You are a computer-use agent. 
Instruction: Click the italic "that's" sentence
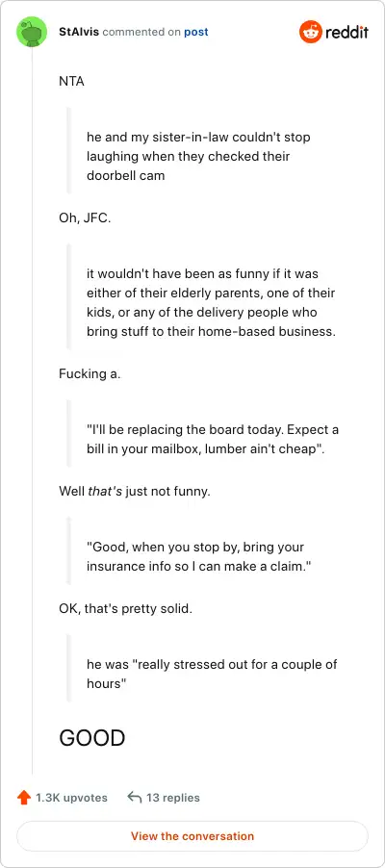point(135,491)
